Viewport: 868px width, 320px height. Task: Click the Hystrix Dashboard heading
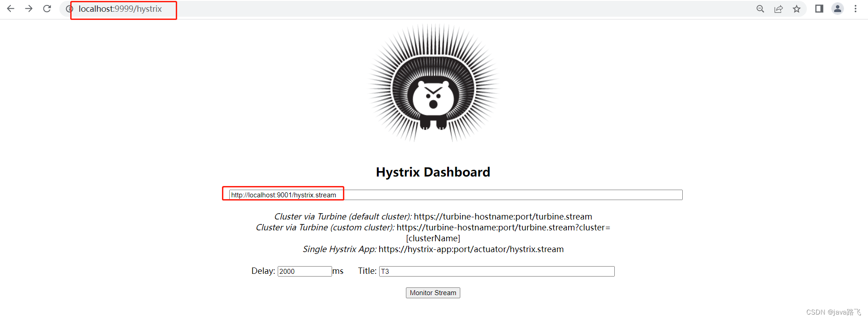click(433, 172)
